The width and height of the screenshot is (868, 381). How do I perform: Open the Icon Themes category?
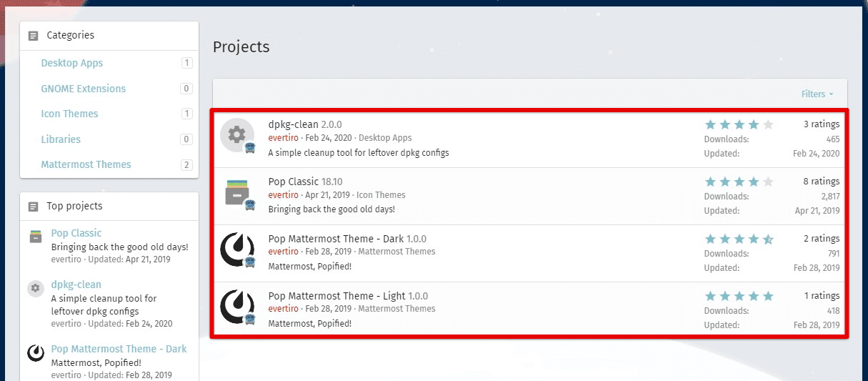69,114
